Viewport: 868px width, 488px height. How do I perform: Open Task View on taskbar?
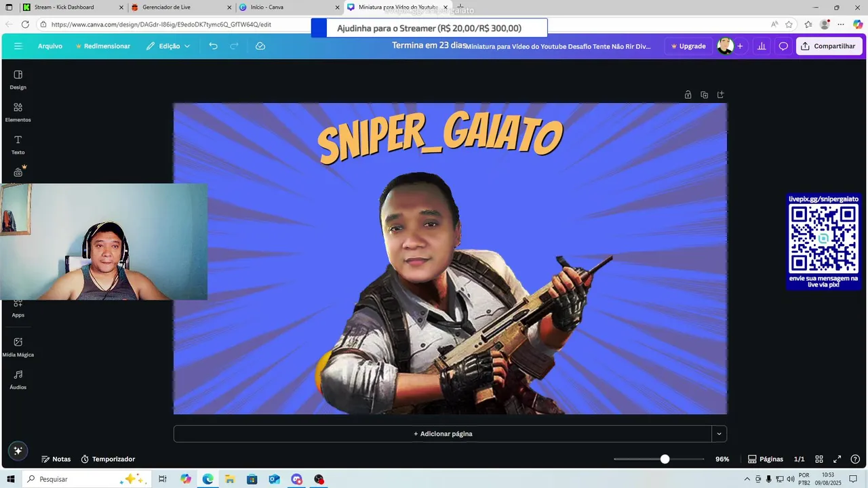pos(163,479)
